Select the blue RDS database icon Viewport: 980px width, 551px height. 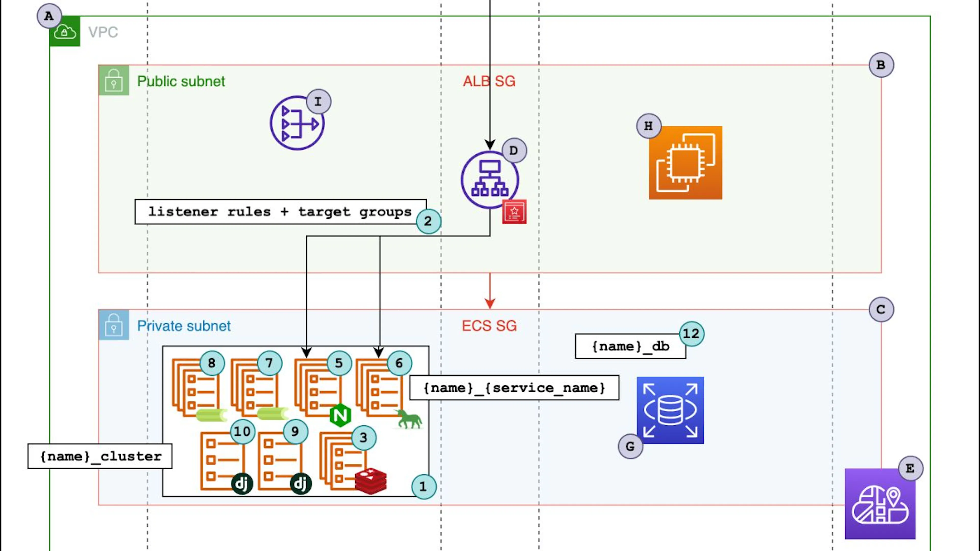point(670,410)
